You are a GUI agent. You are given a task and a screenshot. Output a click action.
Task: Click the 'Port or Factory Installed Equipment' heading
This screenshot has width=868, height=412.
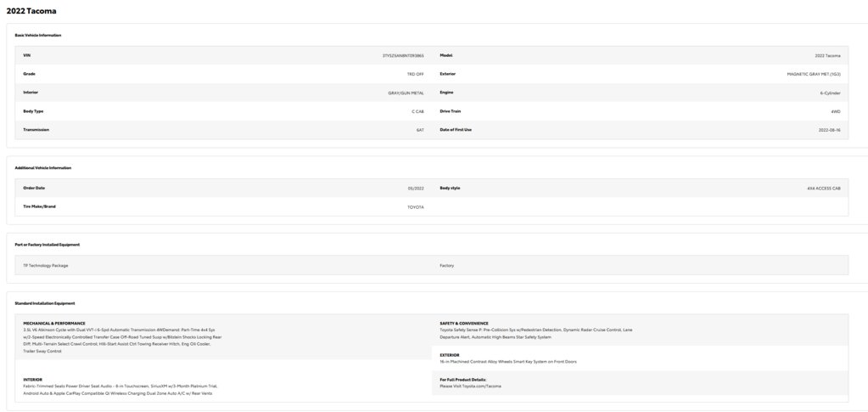coord(47,245)
